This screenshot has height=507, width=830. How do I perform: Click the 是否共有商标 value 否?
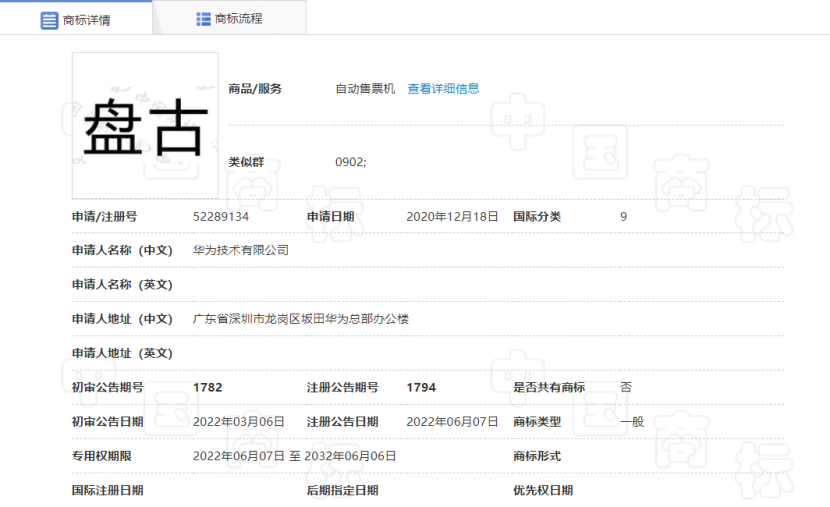[626, 387]
